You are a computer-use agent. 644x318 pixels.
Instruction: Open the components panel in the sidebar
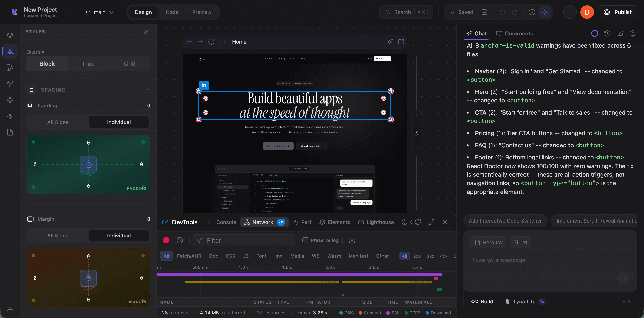(x=10, y=100)
